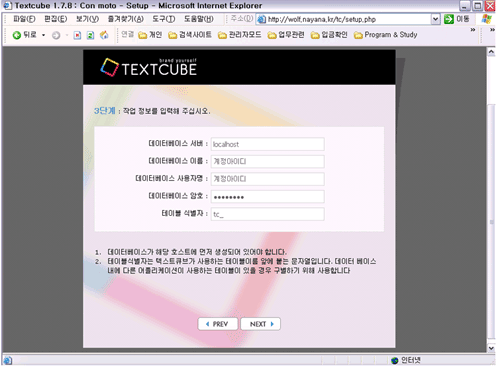Click the status bar page icon

[8, 360]
